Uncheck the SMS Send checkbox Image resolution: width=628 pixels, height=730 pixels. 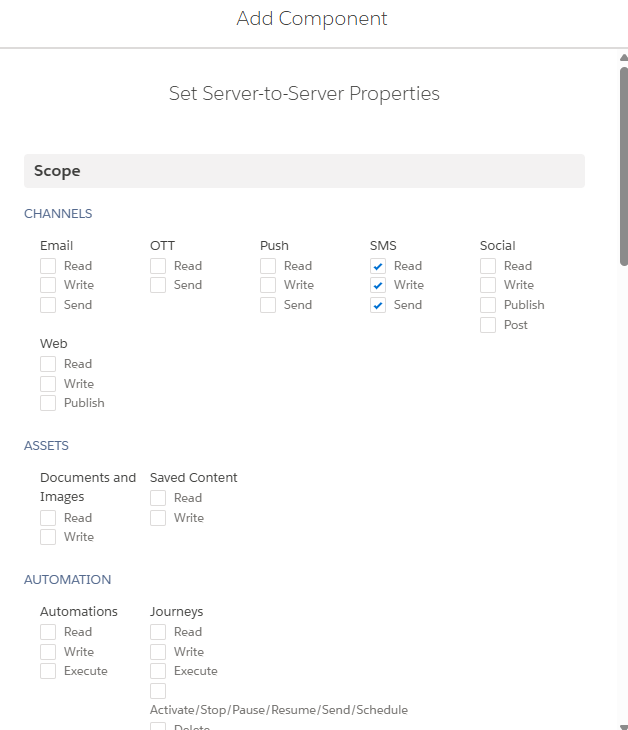[378, 305]
